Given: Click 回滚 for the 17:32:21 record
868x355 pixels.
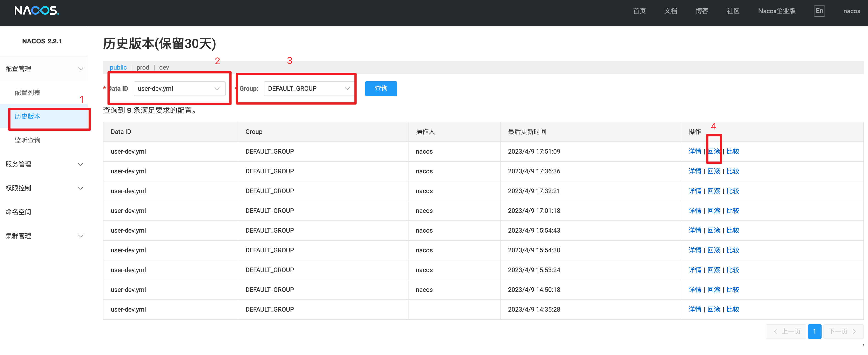Looking at the screenshot, I should pyautogui.click(x=714, y=191).
